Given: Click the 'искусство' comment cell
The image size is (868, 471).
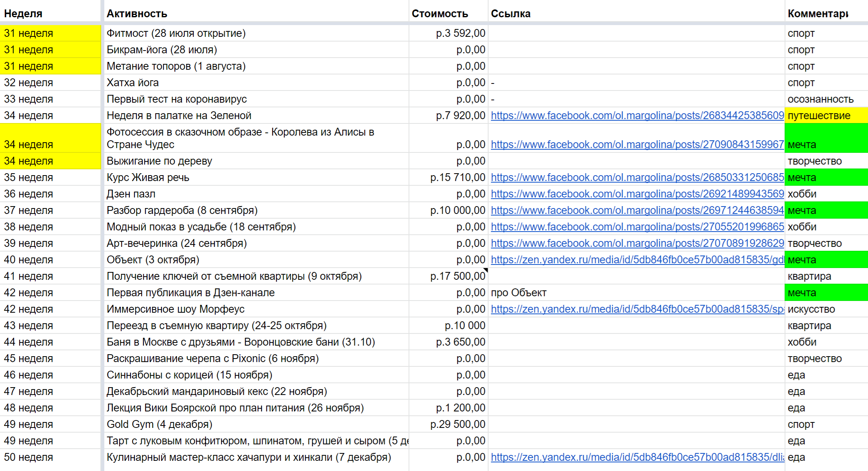Looking at the screenshot, I should (826, 309).
